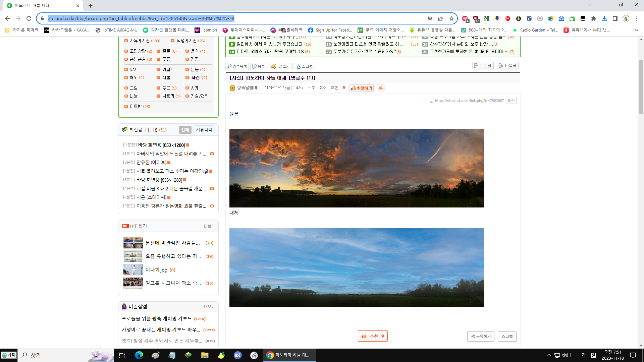
Task: Click 더보기 next to 비밀상점
Action: 209,307
